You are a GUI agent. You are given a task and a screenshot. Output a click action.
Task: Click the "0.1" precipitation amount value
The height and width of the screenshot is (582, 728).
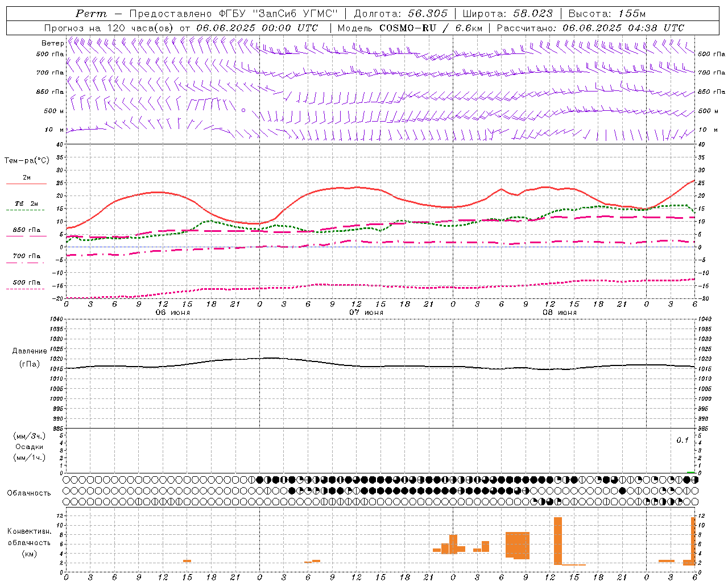(682, 440)
